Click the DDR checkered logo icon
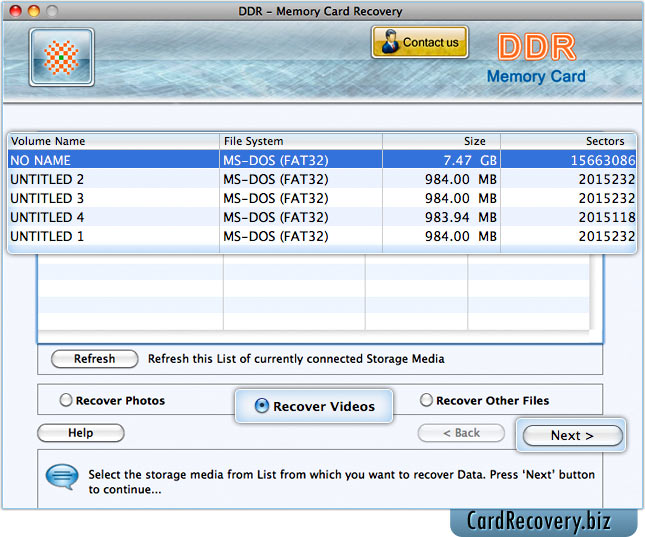This screenshot has width=645, height=537. [62, 57]
